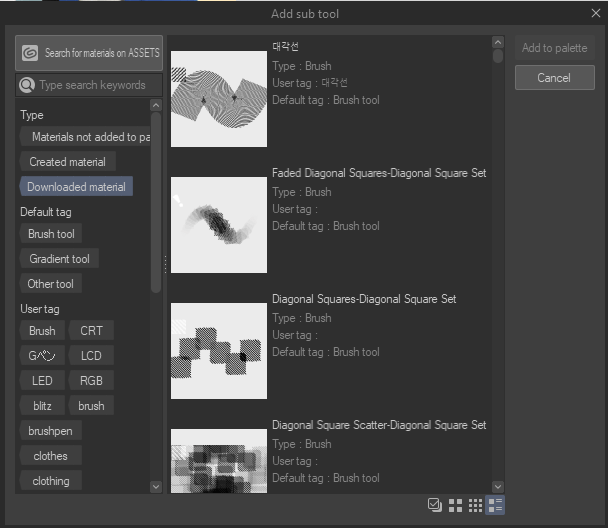Viewport: 608px width, 528px height.
Task: Select the brushpen user tag
Action: (x=50, y=431)
